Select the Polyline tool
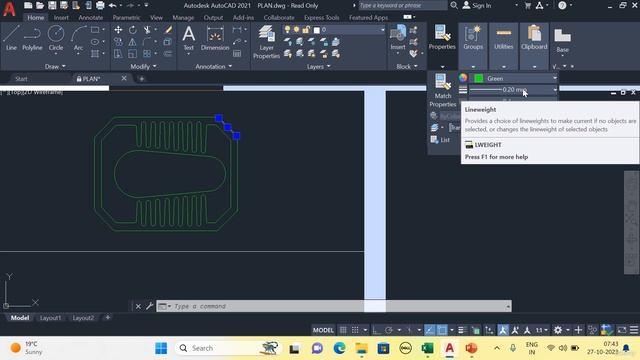The height and width of the screenshot is (360, 640). pos(32,38)
